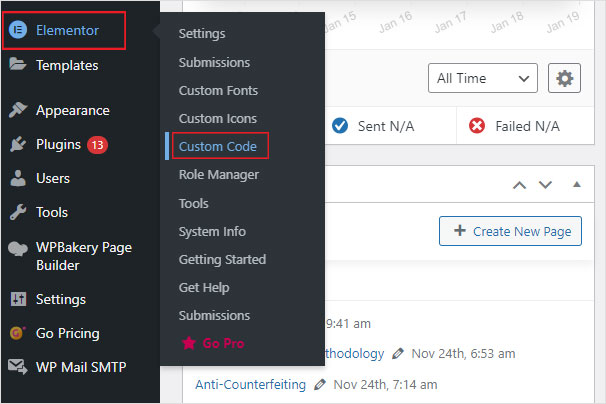Open Elementor in the admin sidebar
The width and height of the screenshot is (606, 404).
[x=67, y=30]
